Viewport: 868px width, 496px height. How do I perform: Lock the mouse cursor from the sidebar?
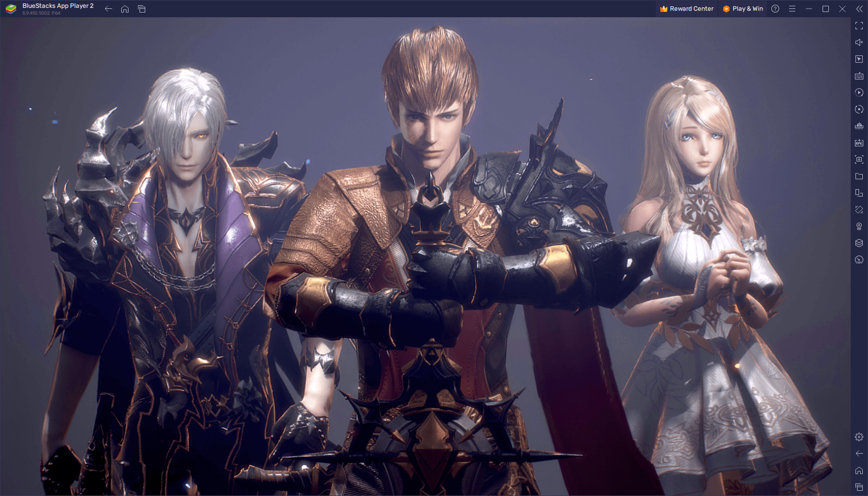pyautogui.click(x=859, y=59)
